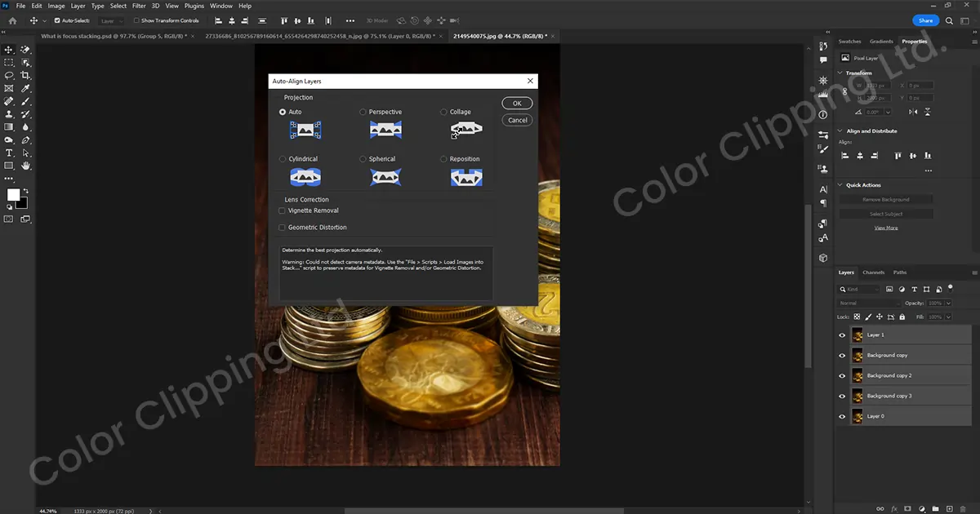Select the Frame tool
This screenshot has width=980, height=514.
coord(9,88)
